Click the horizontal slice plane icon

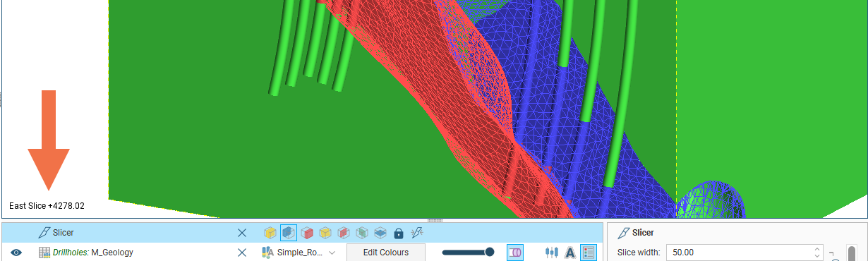tap(380, 233)
